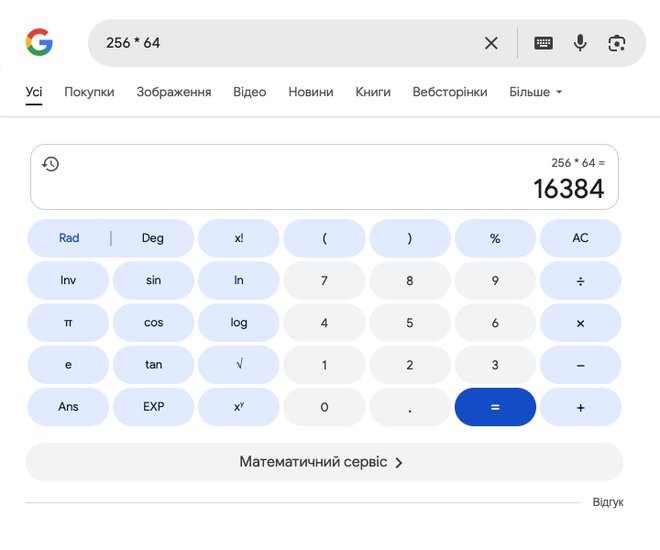Image resolution: width=660 pixels, height=550 pixels.
Task: Click the digit 9 key
Action: click(495, 280)
